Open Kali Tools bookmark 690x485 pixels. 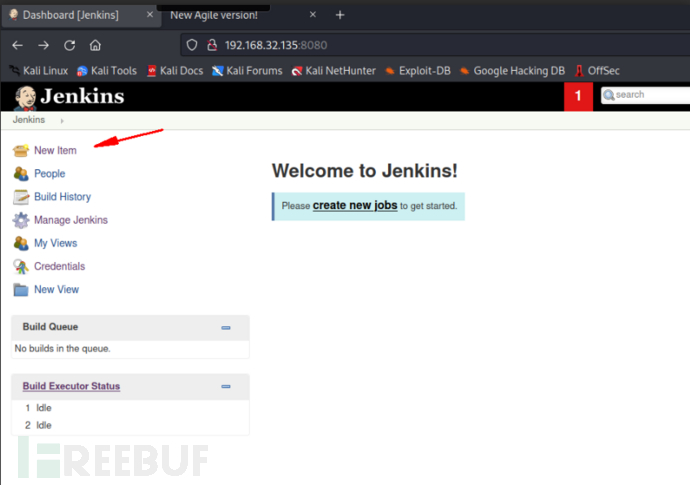[x=106, y=71]
